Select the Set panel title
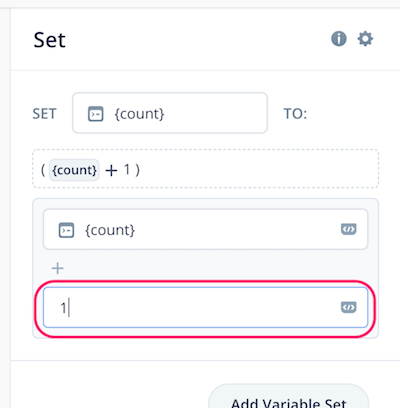Image resolution: width=400 pixels, height=408 pixels. [49, 40]
